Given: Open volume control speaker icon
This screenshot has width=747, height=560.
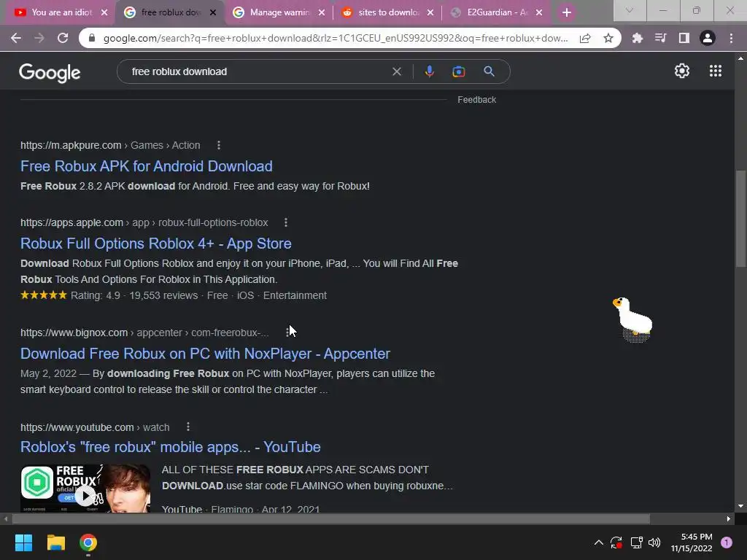Looking at the screenshot, I should [654, 542].
